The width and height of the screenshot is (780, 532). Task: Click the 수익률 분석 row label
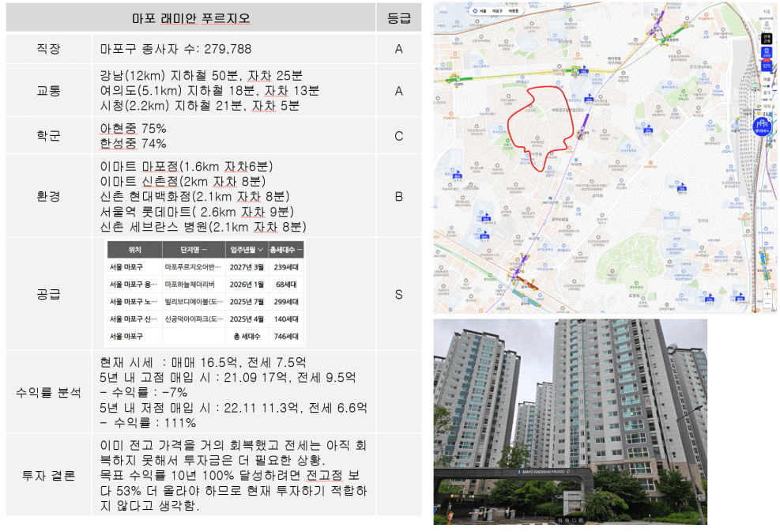pyautogui.click(x=48, y=393)
